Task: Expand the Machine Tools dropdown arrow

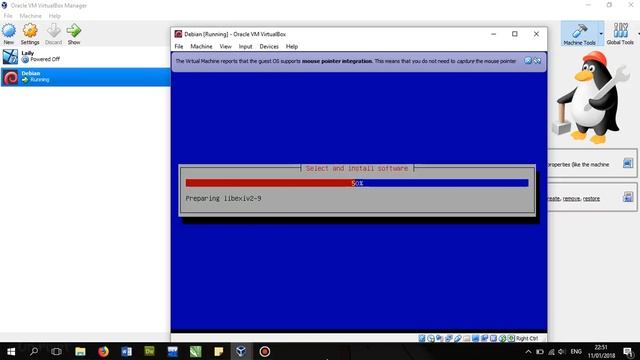Action: (x=601, y=33)
